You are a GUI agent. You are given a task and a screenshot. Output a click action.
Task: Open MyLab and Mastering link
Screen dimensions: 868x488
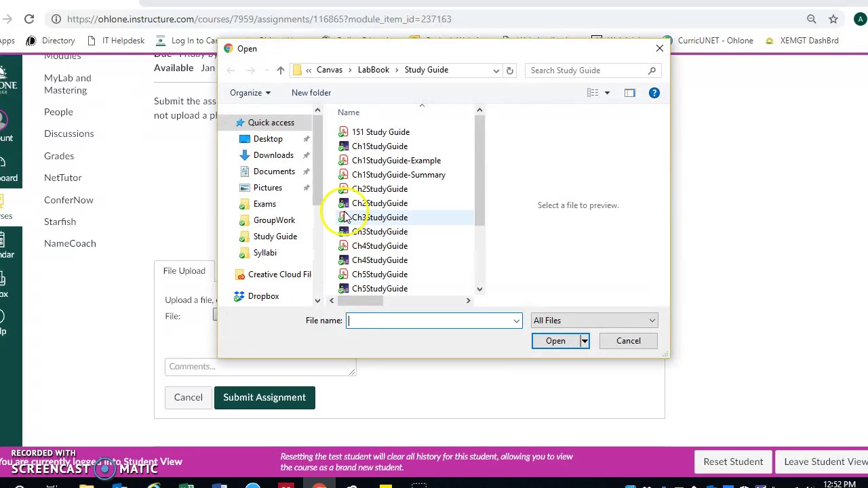tap(68, 84)
